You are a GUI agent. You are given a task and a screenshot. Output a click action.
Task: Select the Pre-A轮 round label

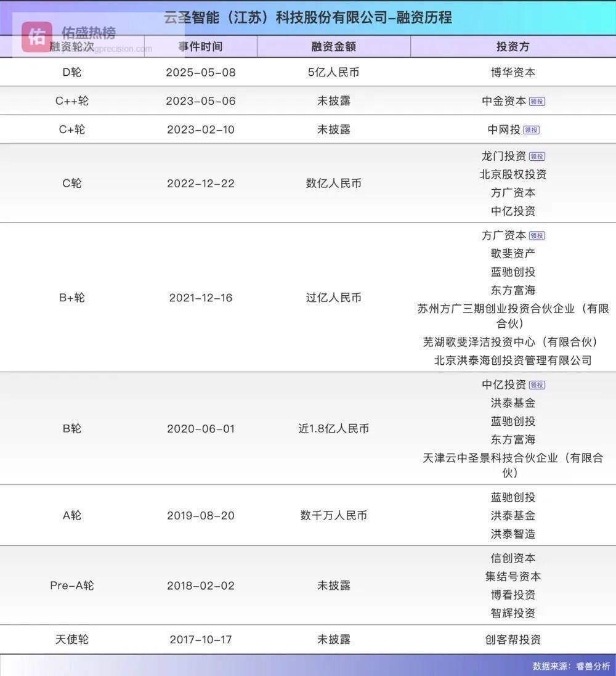tap(71, 585)
